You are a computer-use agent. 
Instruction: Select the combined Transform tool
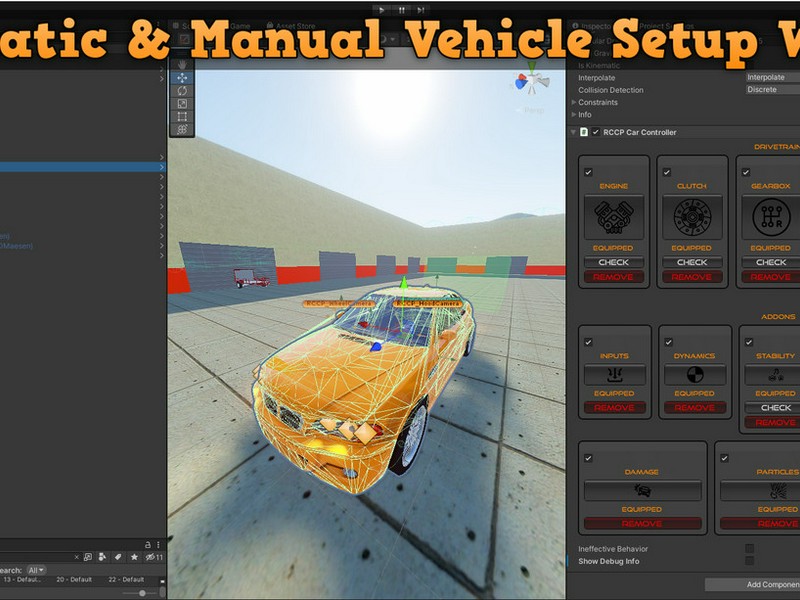182,129
